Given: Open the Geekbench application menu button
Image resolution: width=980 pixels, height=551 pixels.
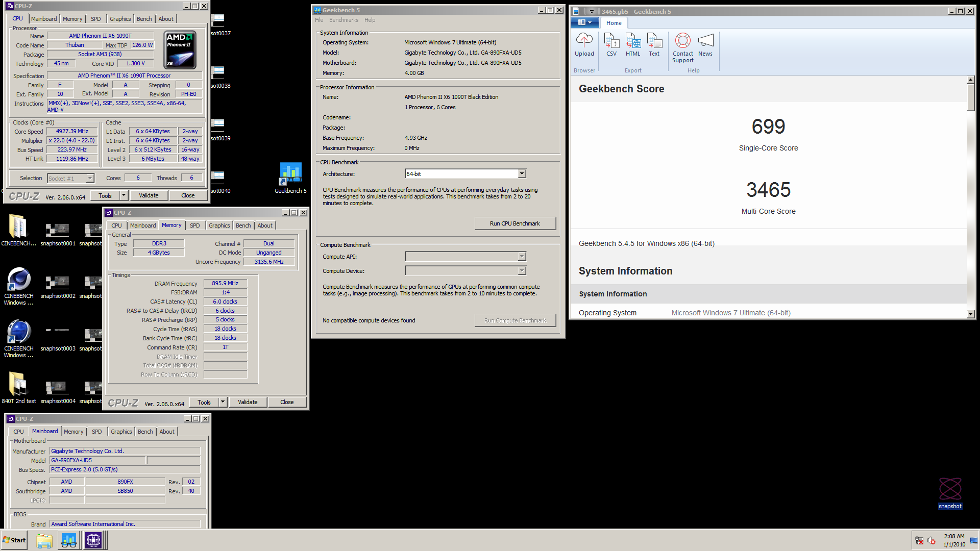Looking at the screenshot, I should point(584,22).
